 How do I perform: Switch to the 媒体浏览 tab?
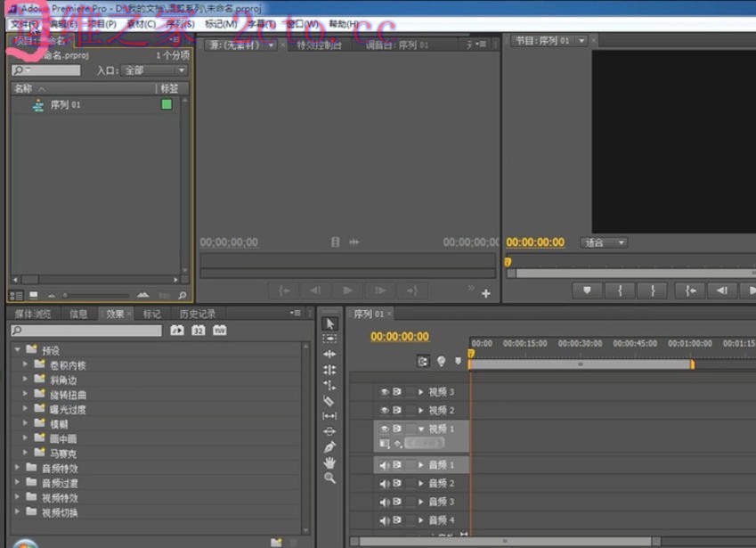tap(32, 314)
